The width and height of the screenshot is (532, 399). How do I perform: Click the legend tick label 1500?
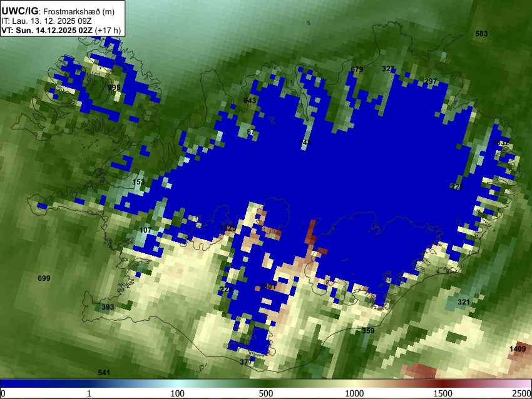tap(443, 393)
